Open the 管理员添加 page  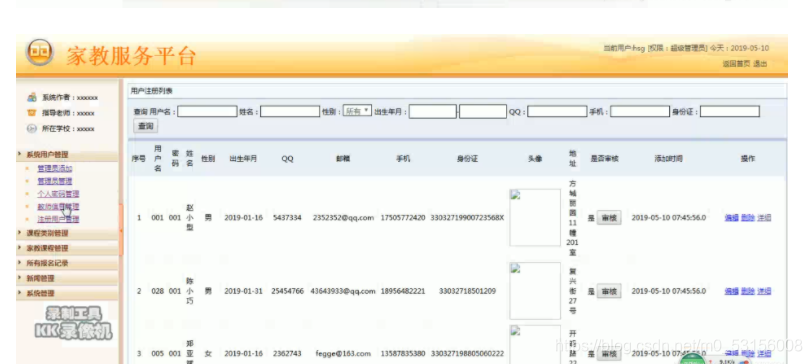pyautogui.click(x=54, y=168)
